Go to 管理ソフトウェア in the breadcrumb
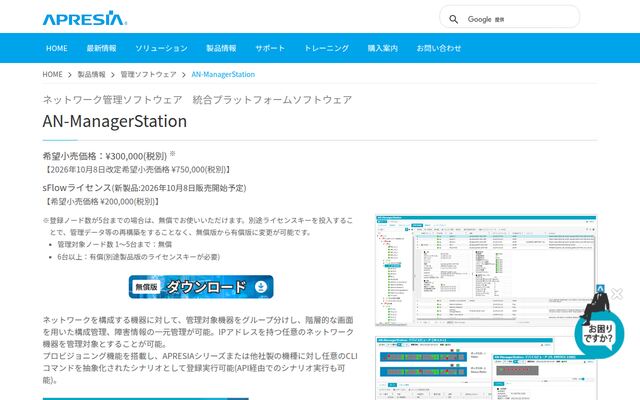The width and height of the screenshot is (640, 400). (148, 74)
